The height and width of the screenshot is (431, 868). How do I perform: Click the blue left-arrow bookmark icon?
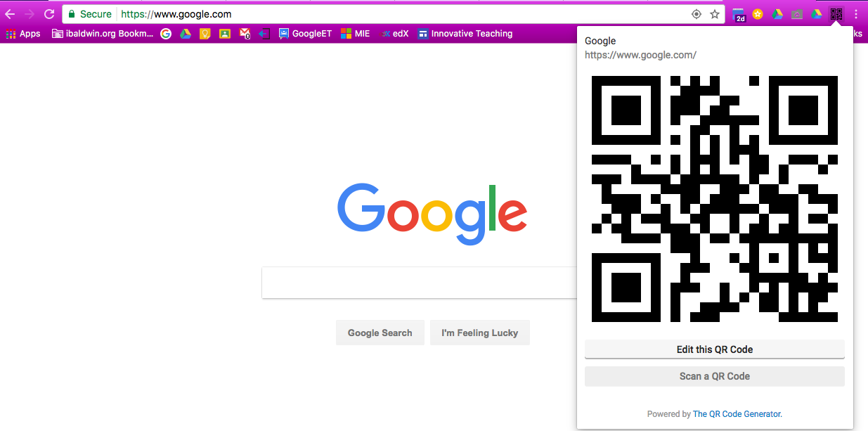point(264,34)
